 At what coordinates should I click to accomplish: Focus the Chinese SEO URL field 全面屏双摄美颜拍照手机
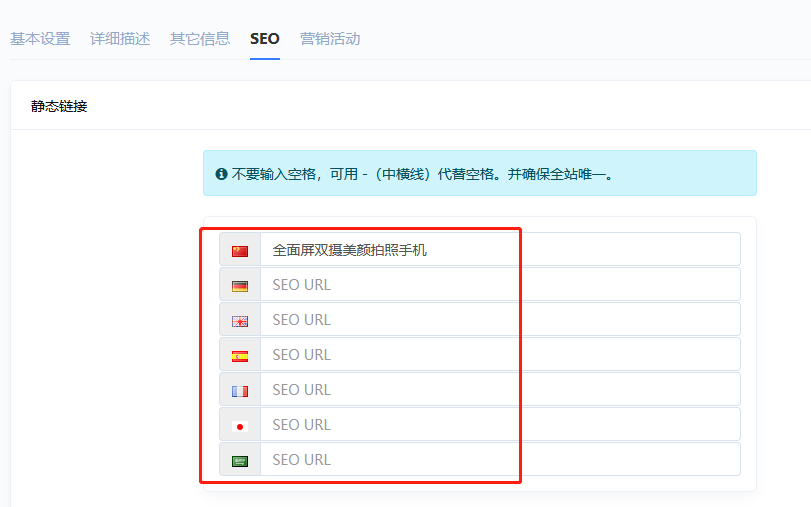click(x=500, y=249)
